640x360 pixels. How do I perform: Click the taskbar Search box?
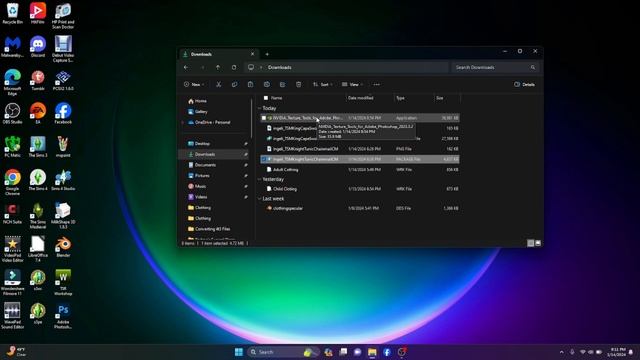[x=283, y=352]
